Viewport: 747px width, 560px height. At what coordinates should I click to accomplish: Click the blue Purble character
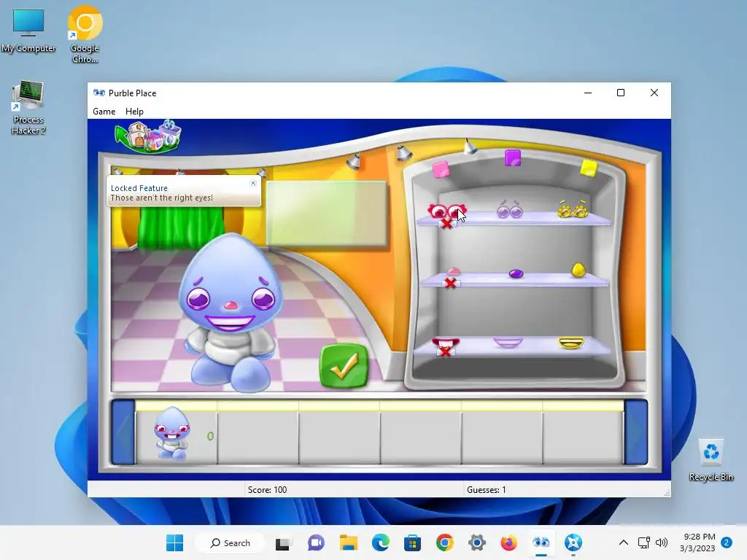pyautogui.click(x=231, y=312)
